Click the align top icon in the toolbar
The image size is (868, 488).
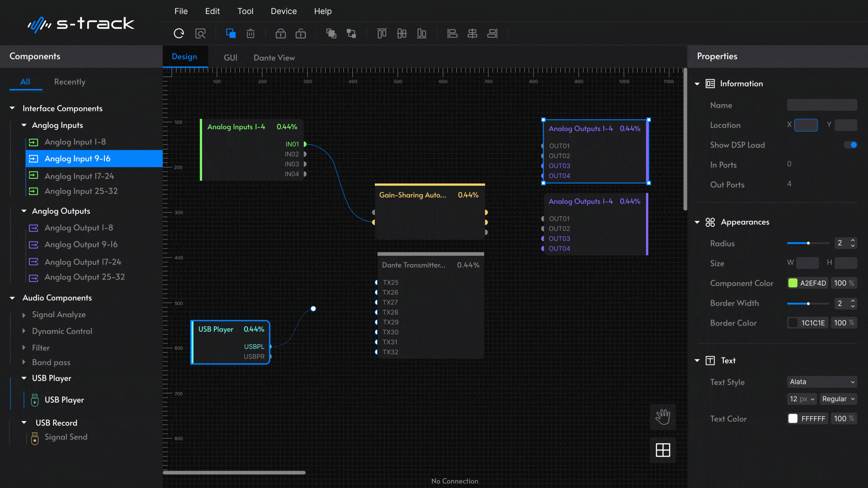[382, 33]
